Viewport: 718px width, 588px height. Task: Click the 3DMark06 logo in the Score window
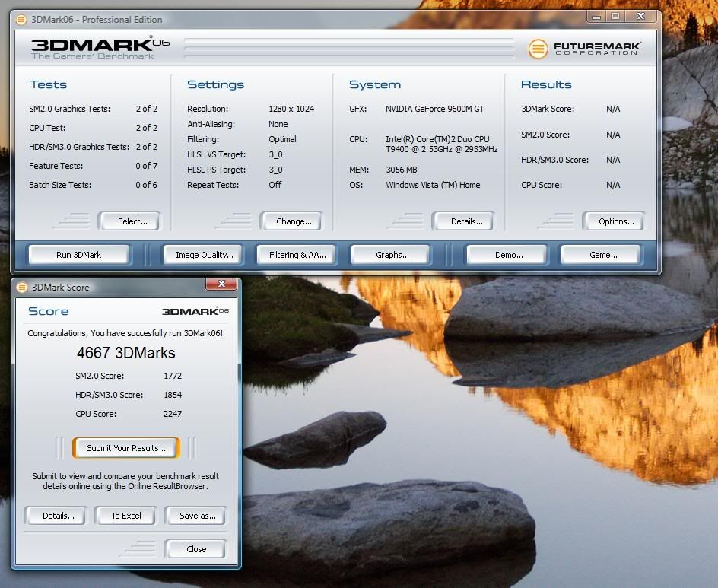tap(195, 311)
